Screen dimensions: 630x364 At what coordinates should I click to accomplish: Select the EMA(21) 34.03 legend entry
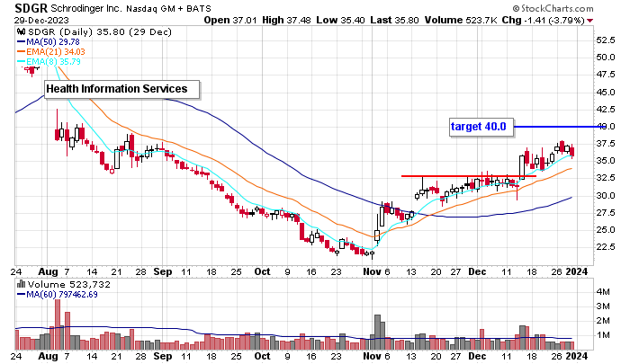[x=51, y=52]
